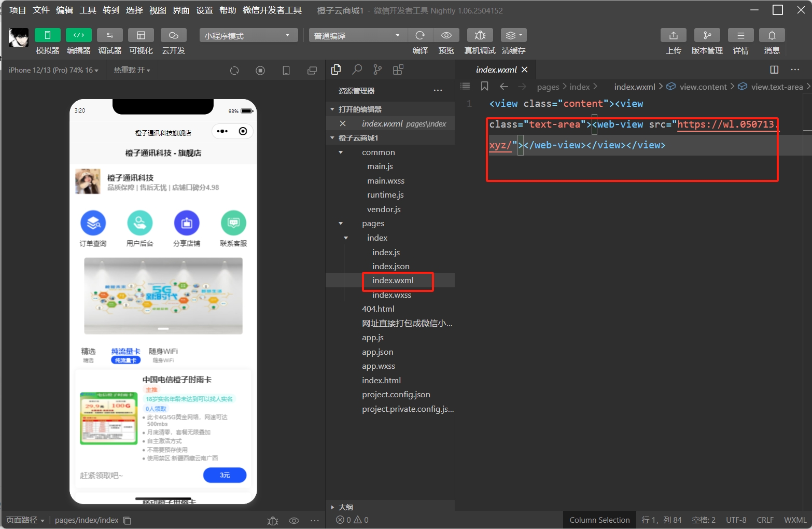Open the normal compile mode dropdown
This screenshot has height=529, width=812.
click(x=358, y=35)
